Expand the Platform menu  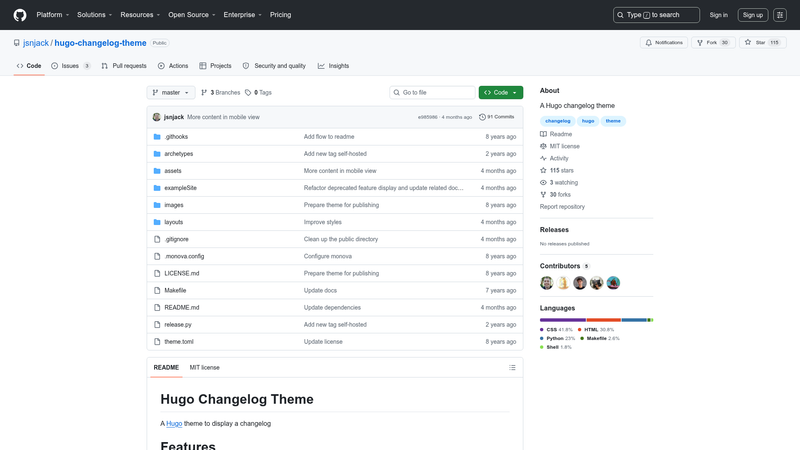(53, 15)
